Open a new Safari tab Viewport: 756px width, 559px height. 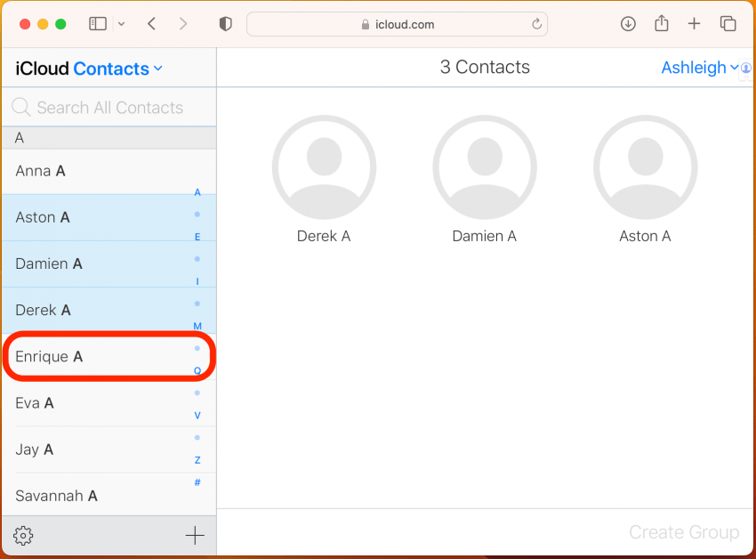click(694, 23)
